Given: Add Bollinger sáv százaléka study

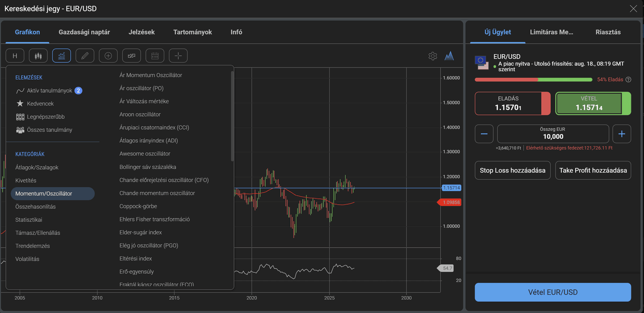Looking at the screenshot, I should [148, 167].
